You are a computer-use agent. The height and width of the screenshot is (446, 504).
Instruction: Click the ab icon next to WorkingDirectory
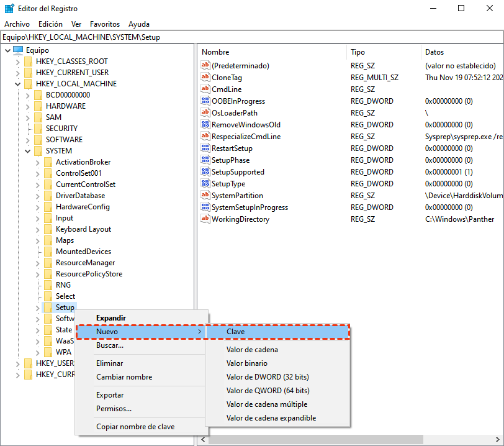point(204,219)
